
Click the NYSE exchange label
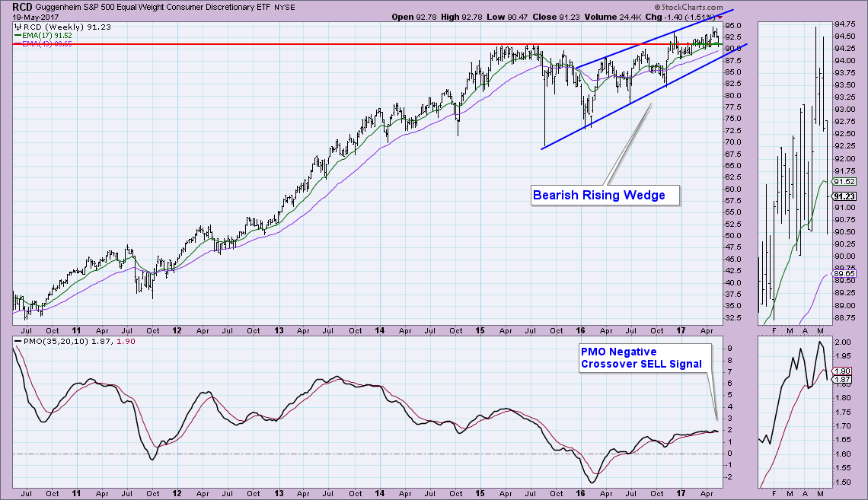click(285, 8)
